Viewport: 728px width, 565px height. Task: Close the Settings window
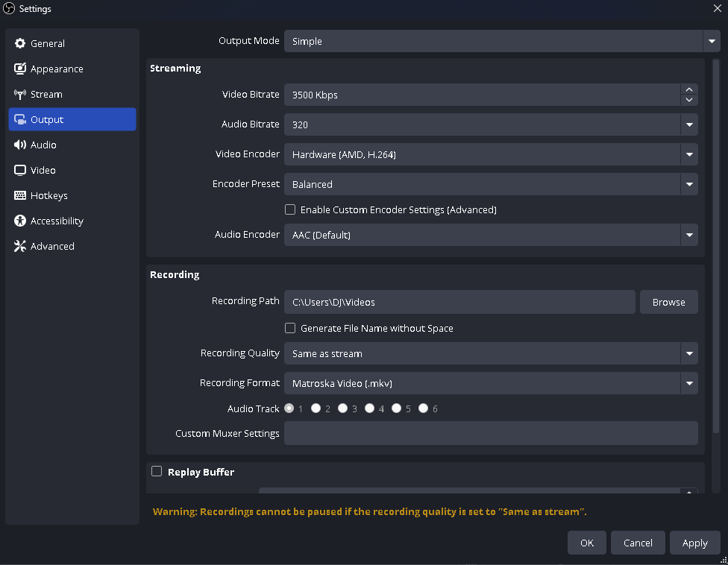pyautogui.click(x=718, y=8)
